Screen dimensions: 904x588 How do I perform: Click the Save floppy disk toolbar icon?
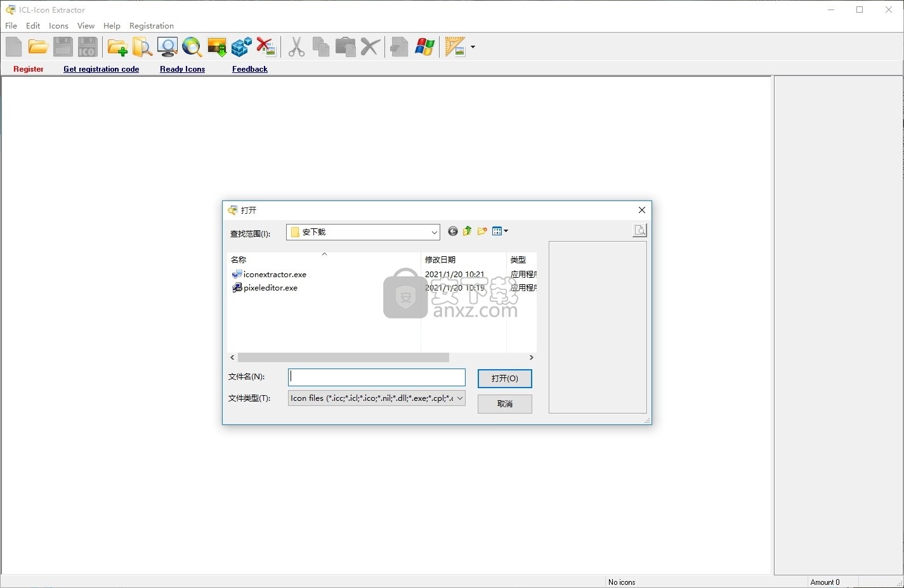click(x=63, y=47)
